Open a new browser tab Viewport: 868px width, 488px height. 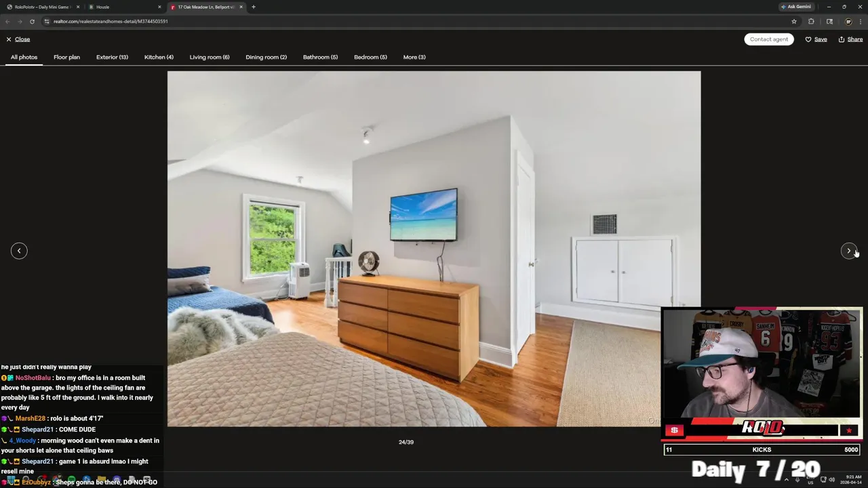(254, 7)
